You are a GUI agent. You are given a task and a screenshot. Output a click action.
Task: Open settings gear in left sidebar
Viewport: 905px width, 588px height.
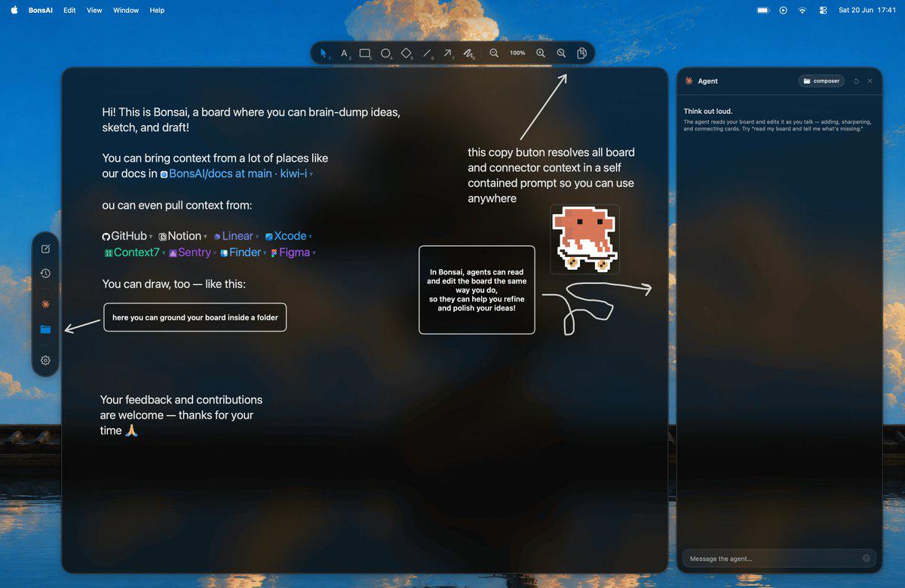[45, 360]
